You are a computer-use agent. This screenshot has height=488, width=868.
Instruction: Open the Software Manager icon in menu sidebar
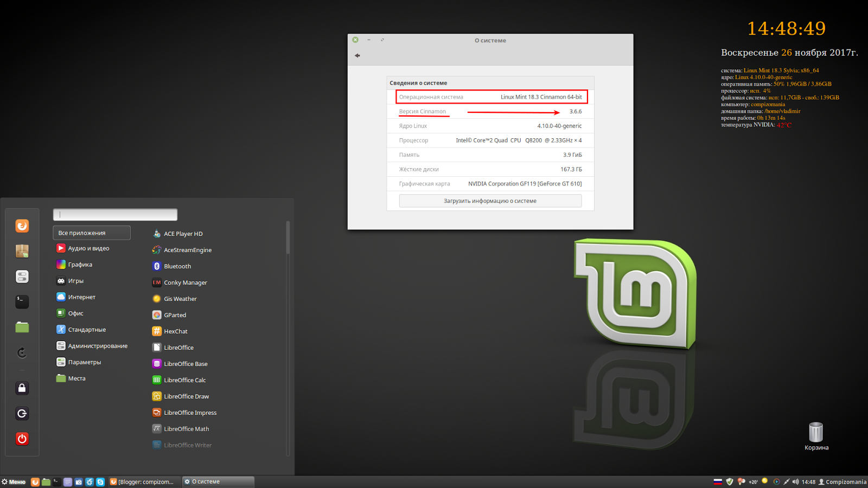22,251
